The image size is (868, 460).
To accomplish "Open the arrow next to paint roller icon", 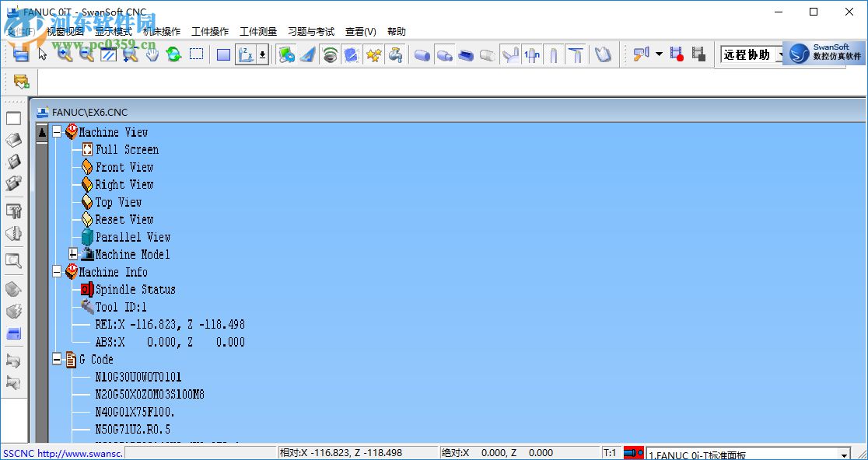I will pyautogui.click(x=659, y=54).
